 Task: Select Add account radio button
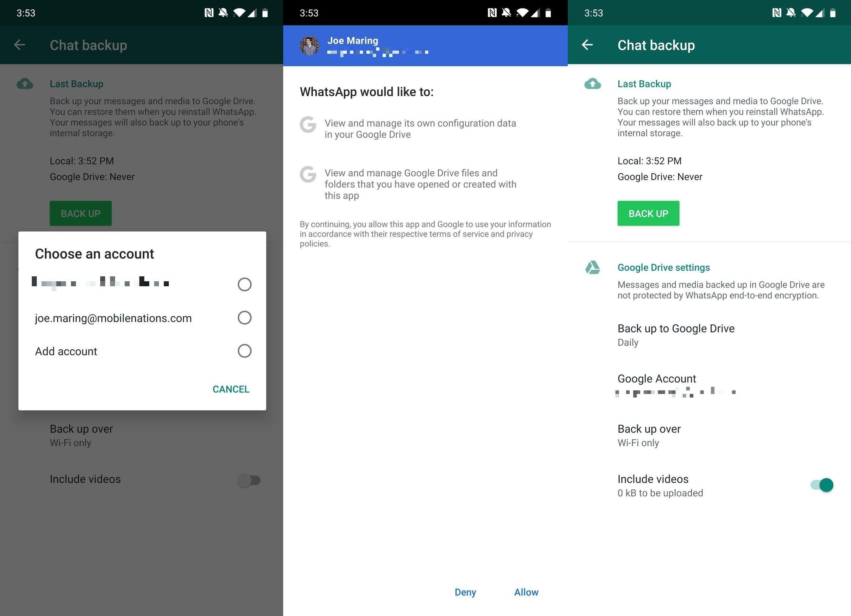(243, 350)
